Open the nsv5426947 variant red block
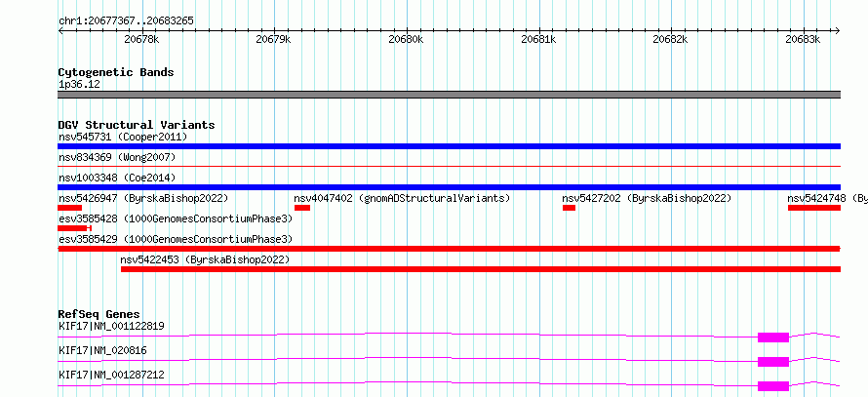Viewport: 868px width, 397px height. [x=70, y=208]
